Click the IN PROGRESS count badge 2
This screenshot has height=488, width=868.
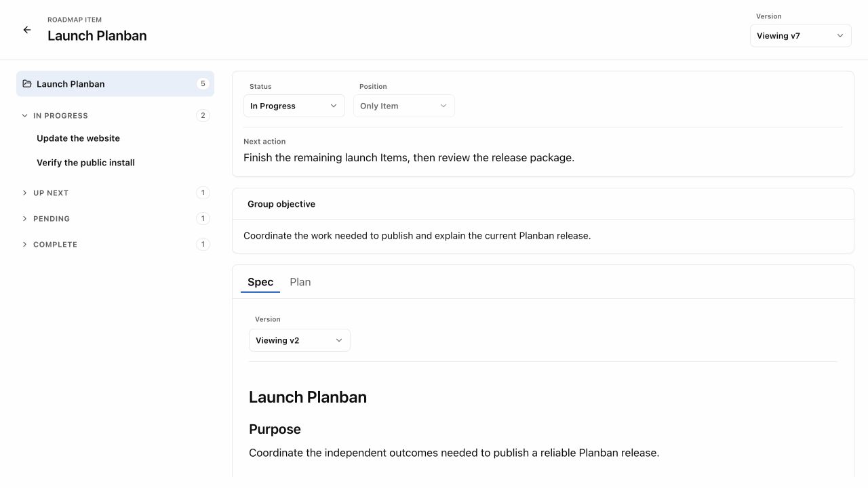[x=203, y=116]
